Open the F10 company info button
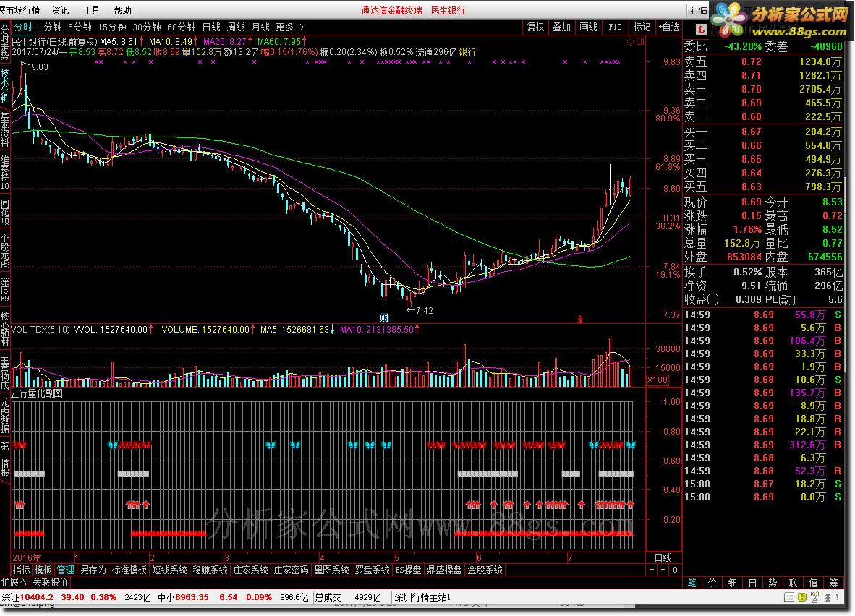The image size is (855, 616). tap(615, 27)
